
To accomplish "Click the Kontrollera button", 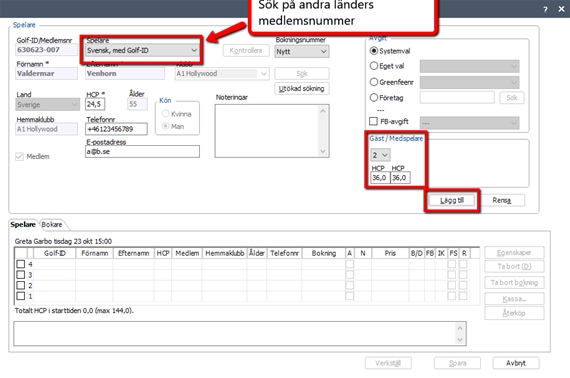I will click(246, 51).
